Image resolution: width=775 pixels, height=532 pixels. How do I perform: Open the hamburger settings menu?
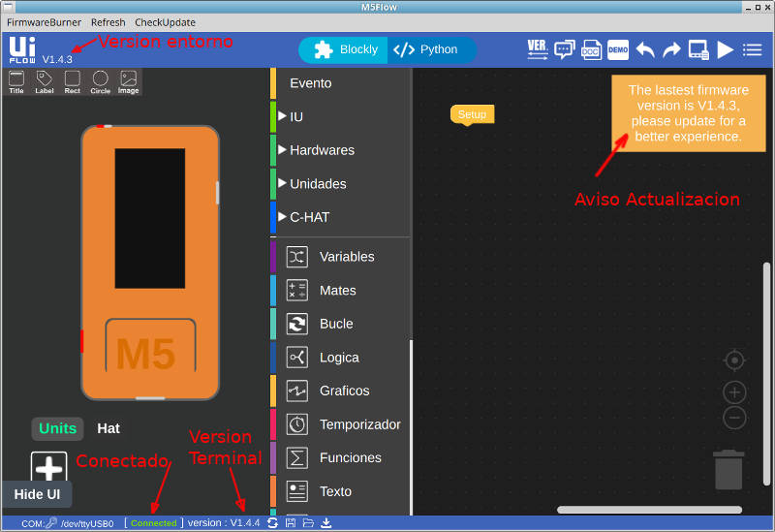[752, 50]
